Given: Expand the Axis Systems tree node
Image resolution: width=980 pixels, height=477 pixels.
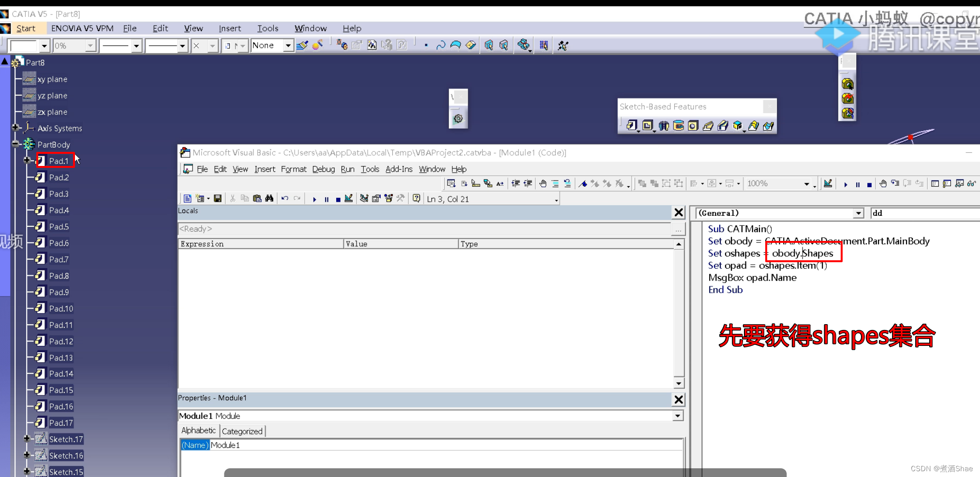Looking at the screenshot, I should (15, 128).
